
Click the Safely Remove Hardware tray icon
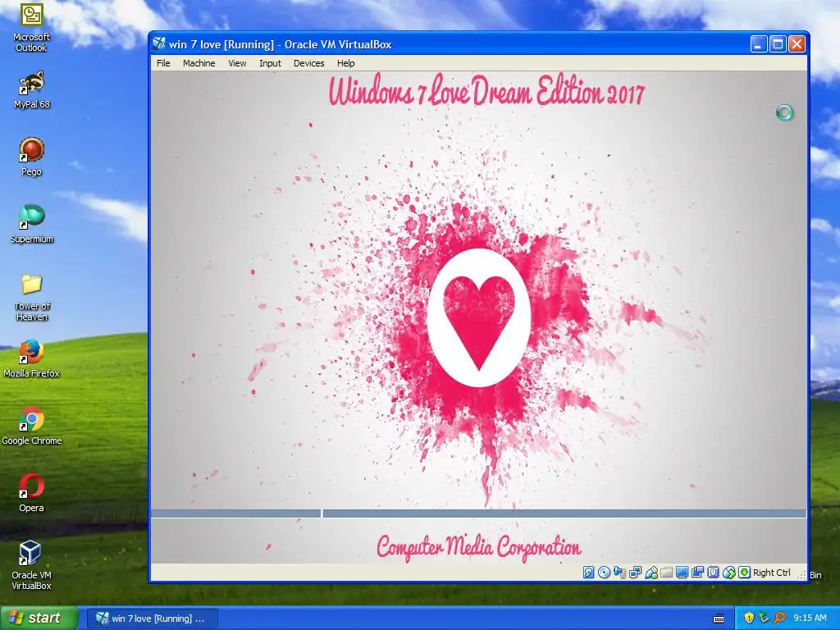[764, 619]
